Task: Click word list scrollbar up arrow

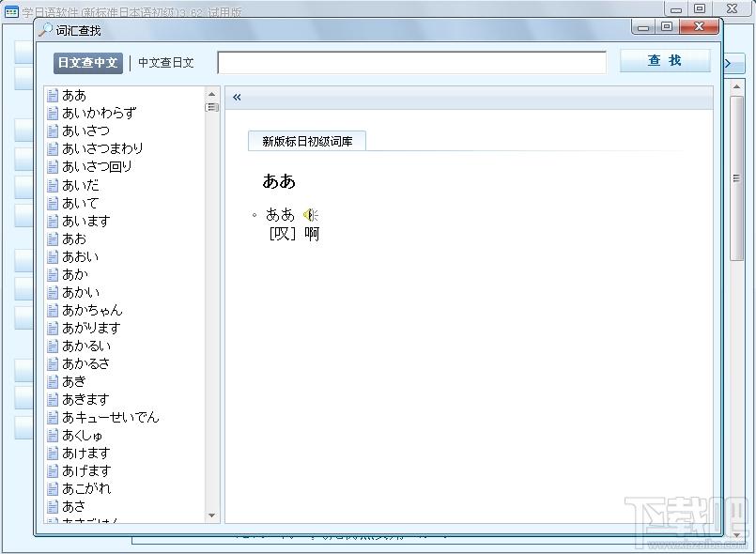Action: 211,94
